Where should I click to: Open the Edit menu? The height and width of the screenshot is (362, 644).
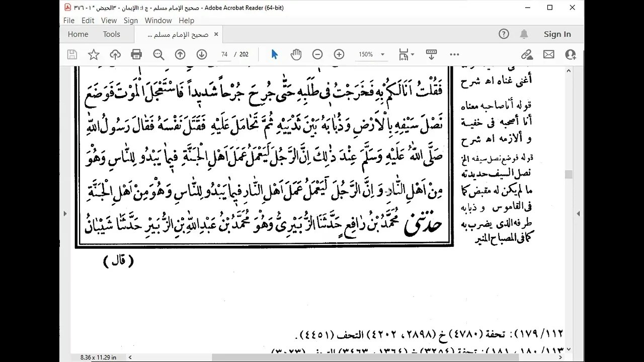pos(88,21)
